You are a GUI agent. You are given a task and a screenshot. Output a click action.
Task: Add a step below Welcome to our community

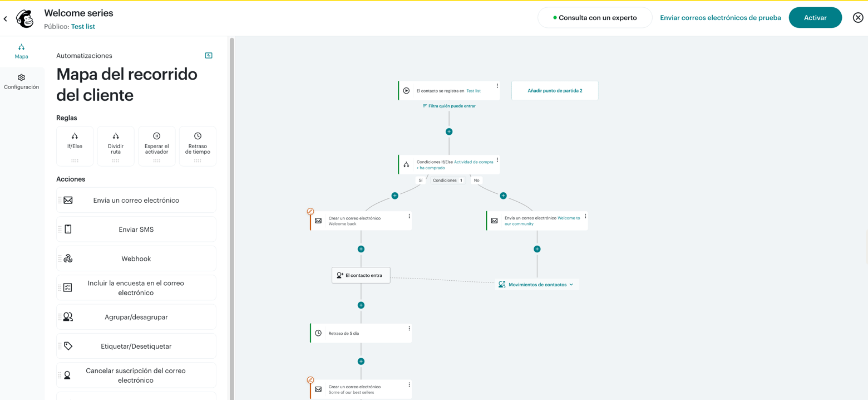pyautogui.click(x=537, y=249)
